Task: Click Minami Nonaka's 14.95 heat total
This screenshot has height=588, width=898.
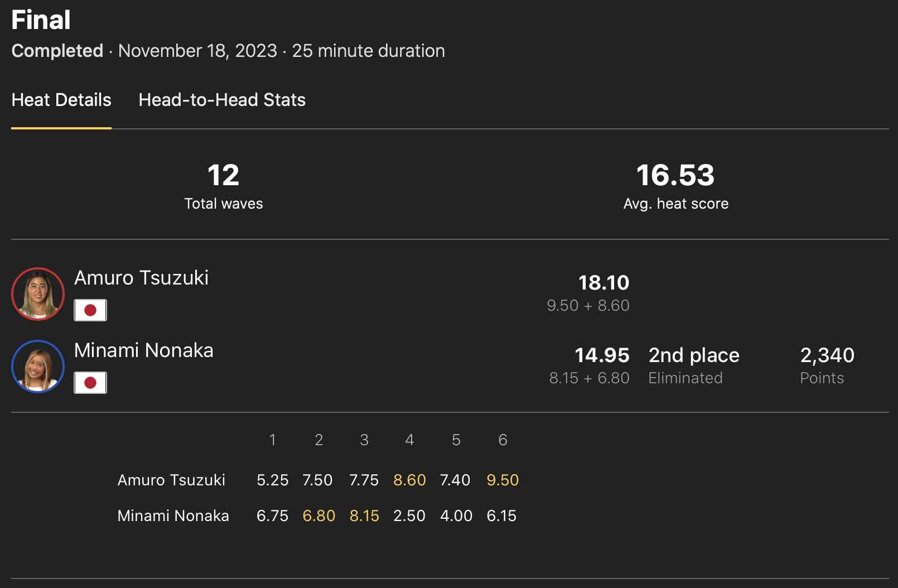Action: (x=602, y=355)
